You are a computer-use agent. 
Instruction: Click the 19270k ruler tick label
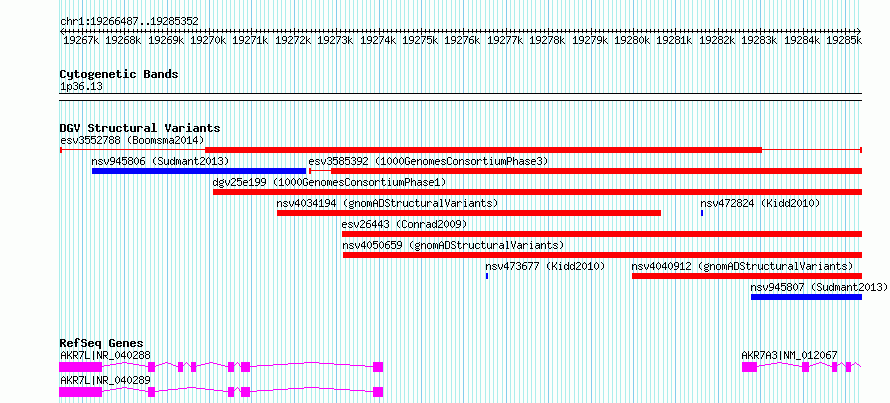pyautogui.click(x=209, y=41)
